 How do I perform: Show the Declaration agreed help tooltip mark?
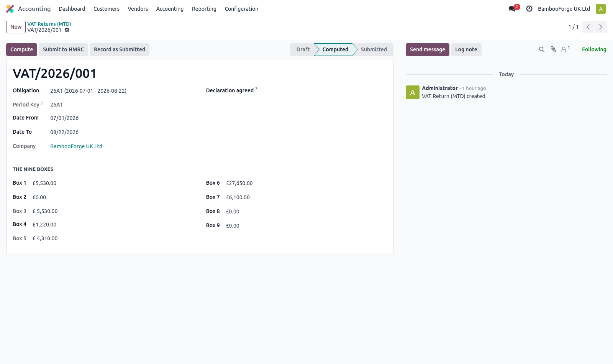point(256,89)
